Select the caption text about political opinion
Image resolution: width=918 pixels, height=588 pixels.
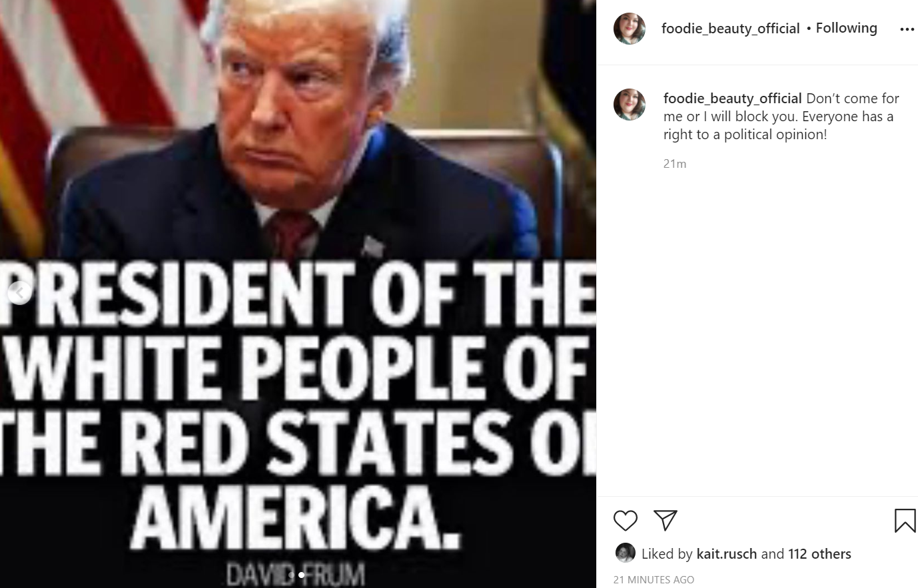(781, 117)
